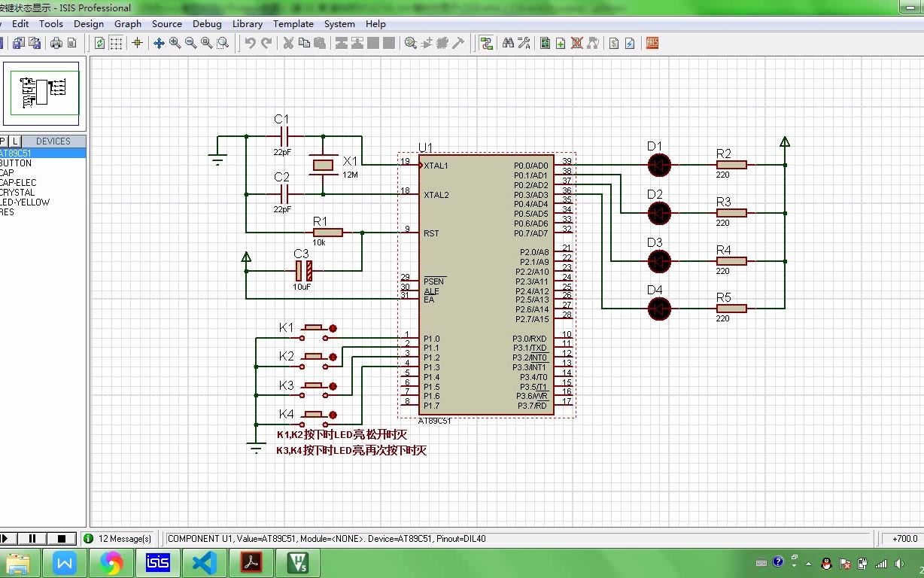This screenshot has height=578, width=924.
Task: Toggle the false origin crosshair icon
Action: (x=137, y=43)
